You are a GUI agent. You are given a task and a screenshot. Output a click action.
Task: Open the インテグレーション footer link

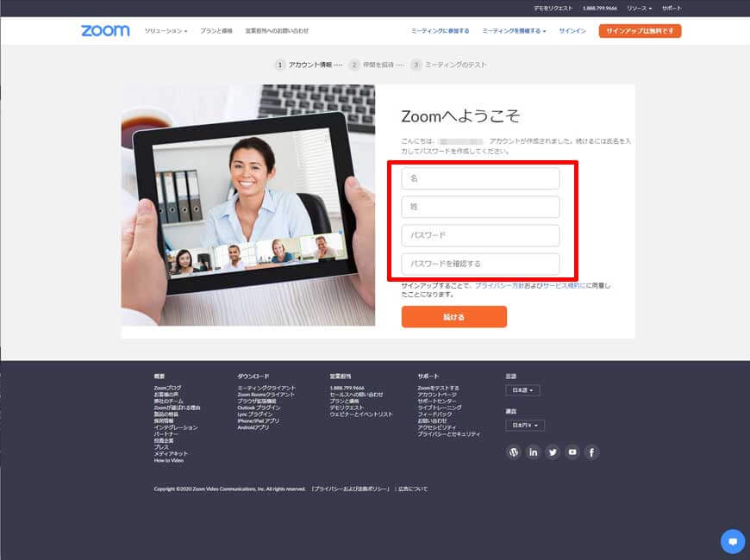176,427
